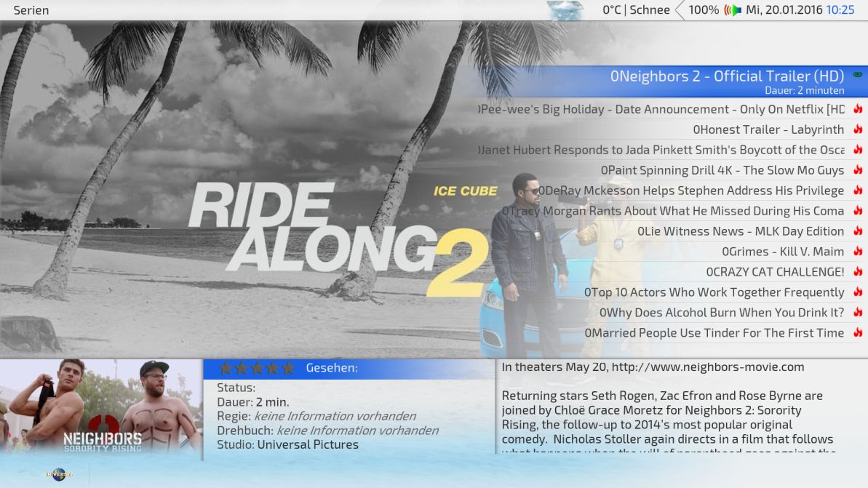The width and height of the screenshot is (868, 488).
Task: Select Paint Spinning Drill 4K - The Slow Mo Guys
Action: 722,170
